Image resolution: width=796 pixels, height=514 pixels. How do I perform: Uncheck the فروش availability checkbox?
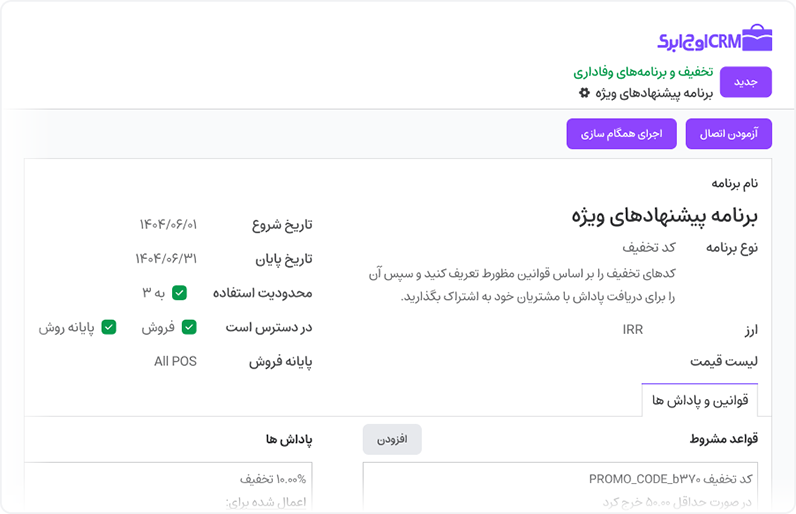pos(189,327)
